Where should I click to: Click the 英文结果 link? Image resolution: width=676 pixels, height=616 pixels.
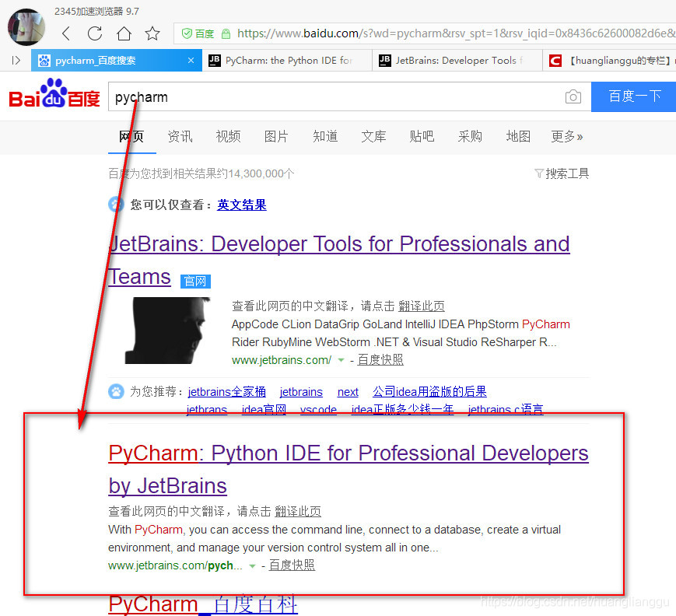pyautogui.click(x=242, y=205)
